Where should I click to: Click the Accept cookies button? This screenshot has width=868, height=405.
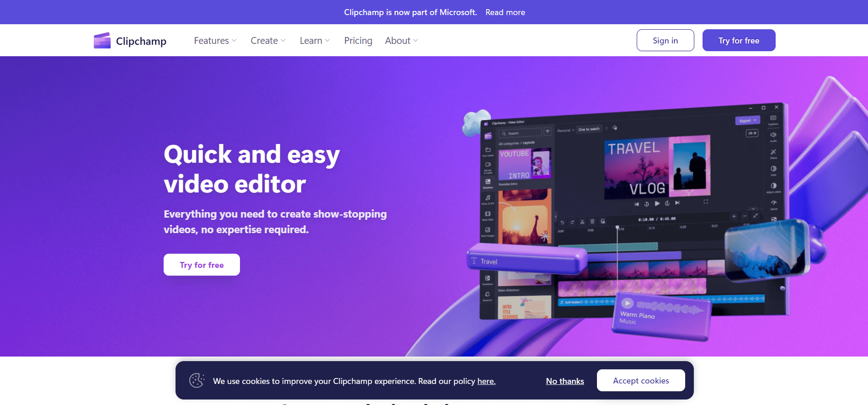tap(641, 380)
